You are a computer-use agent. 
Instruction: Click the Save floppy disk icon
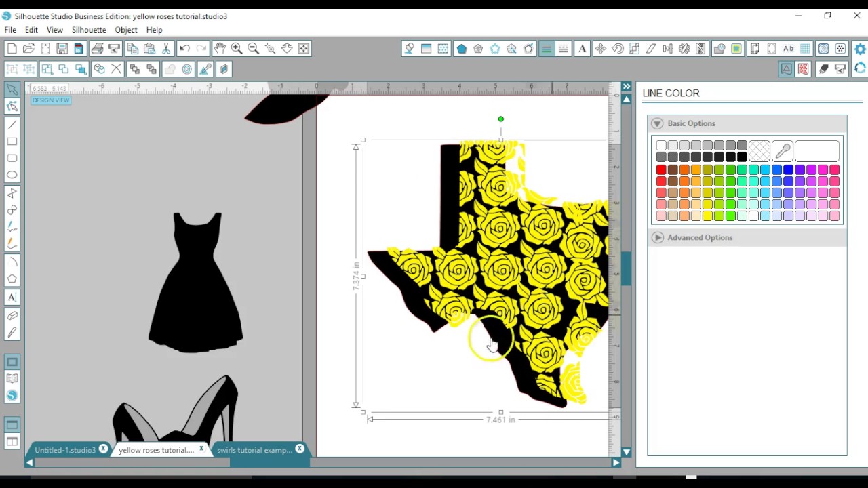[x=62, y=49]
